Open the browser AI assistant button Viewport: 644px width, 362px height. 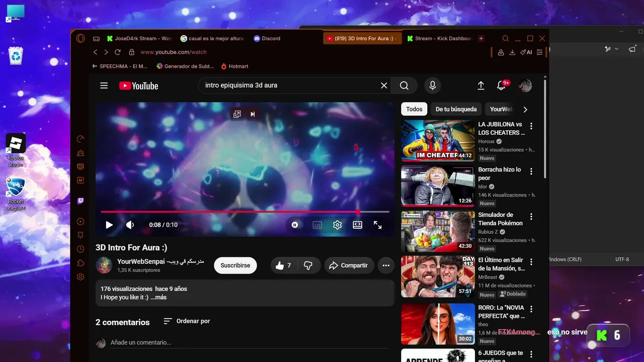(x=526, y=52)
